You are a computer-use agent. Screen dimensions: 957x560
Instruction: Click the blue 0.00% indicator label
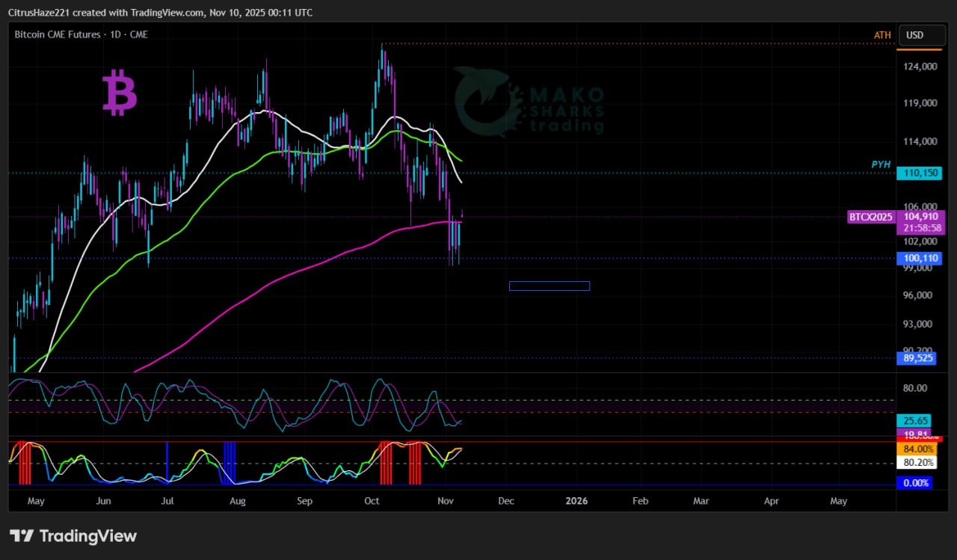pyautogui.click(x=916, y=483)
